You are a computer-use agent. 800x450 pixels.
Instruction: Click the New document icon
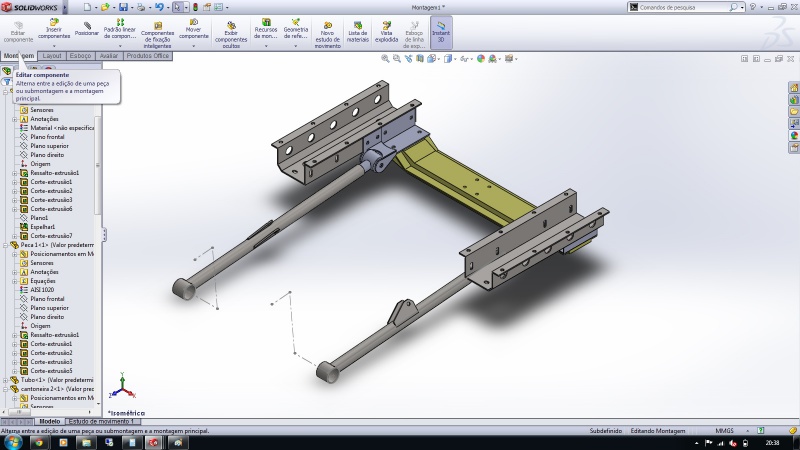click(87, 7)
